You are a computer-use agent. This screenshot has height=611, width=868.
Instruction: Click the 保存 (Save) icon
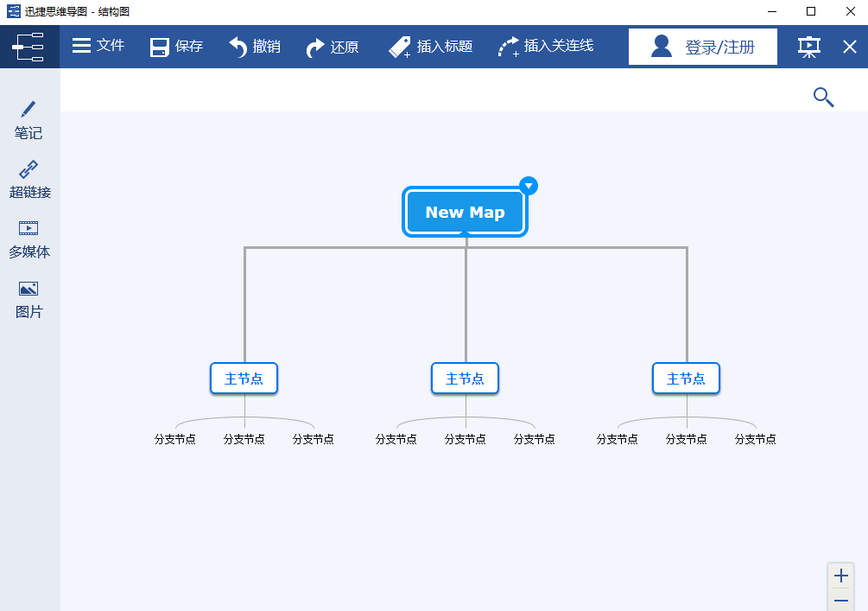coord(175,46)
